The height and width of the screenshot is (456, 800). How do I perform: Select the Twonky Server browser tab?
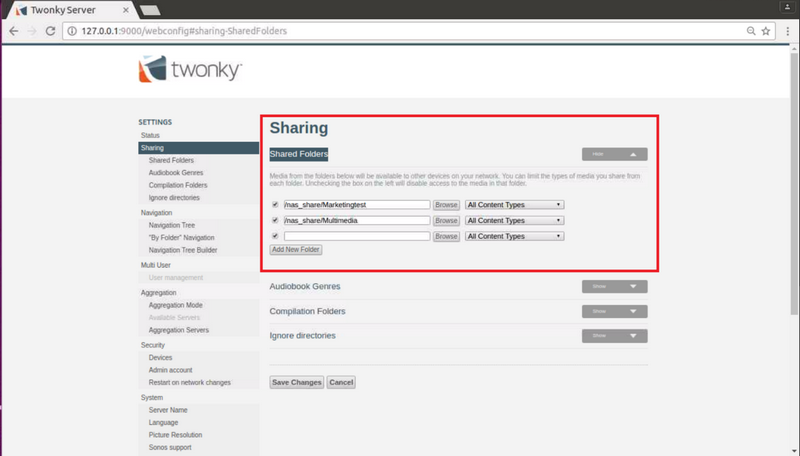coord(69,10)
